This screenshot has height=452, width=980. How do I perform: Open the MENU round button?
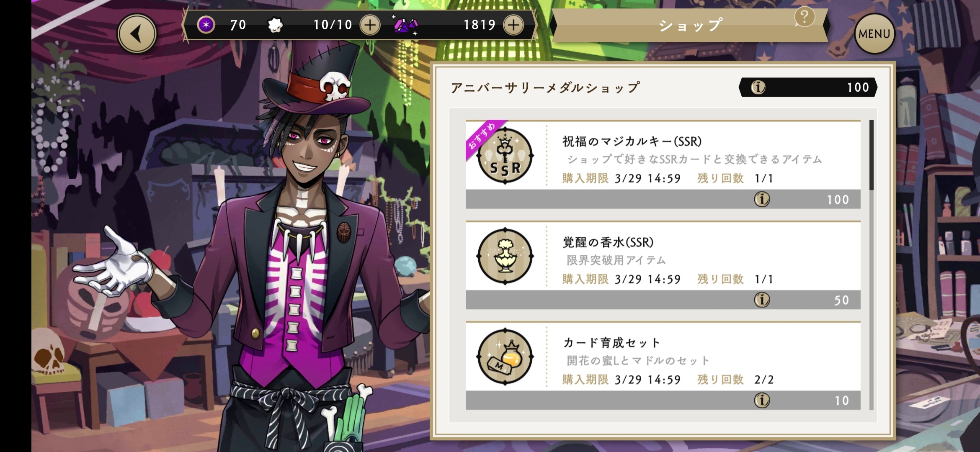click(874, 34)
